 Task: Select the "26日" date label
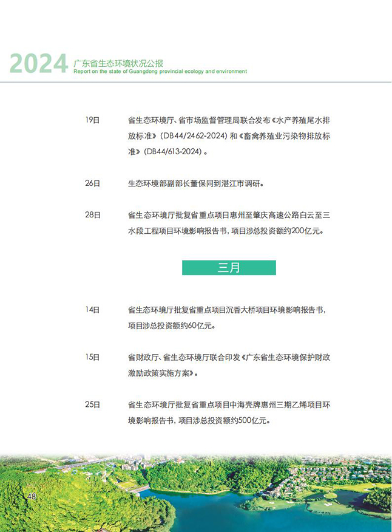[x=92, y=183]
